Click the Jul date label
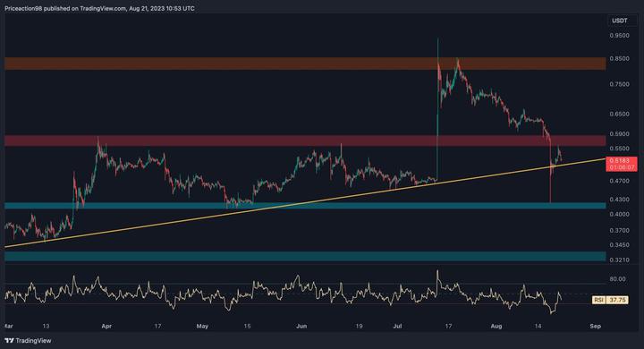 (397, 327)
